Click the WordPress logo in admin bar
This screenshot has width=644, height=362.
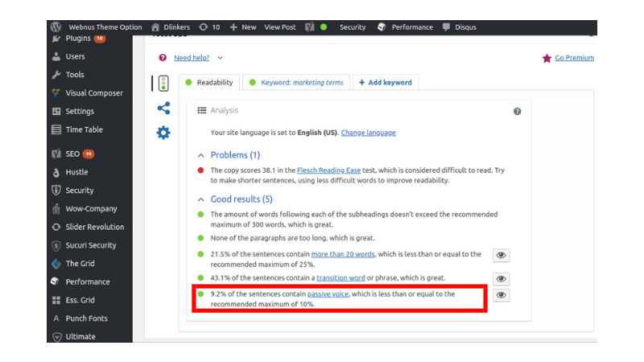click(56, 27)
